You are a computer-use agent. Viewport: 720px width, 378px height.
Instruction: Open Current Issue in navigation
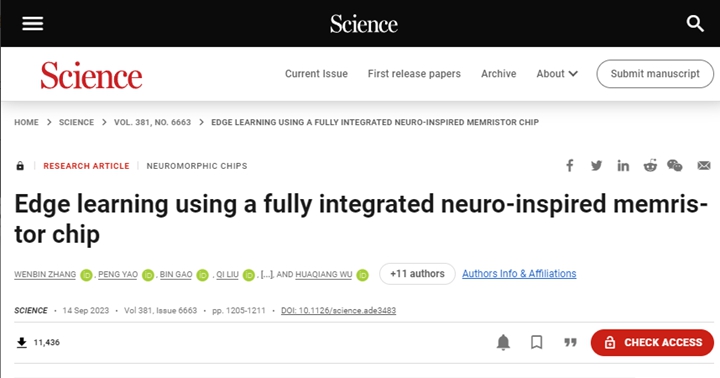click(316, 73)
